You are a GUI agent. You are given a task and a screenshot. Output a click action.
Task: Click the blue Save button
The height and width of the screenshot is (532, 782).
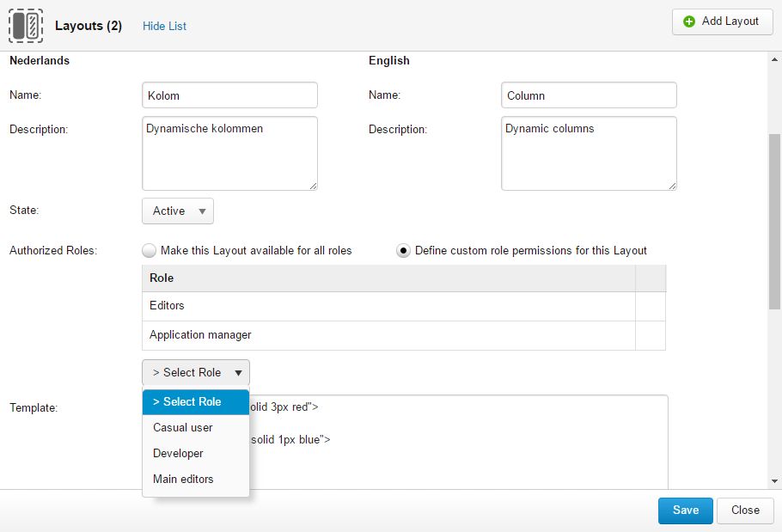click(x=685, y=511)
